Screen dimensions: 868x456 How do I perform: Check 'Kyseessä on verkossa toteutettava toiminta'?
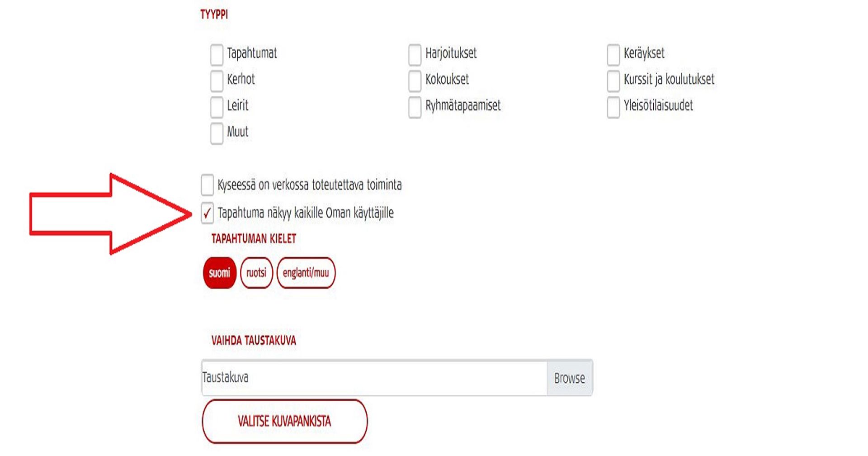click(207, 185)
